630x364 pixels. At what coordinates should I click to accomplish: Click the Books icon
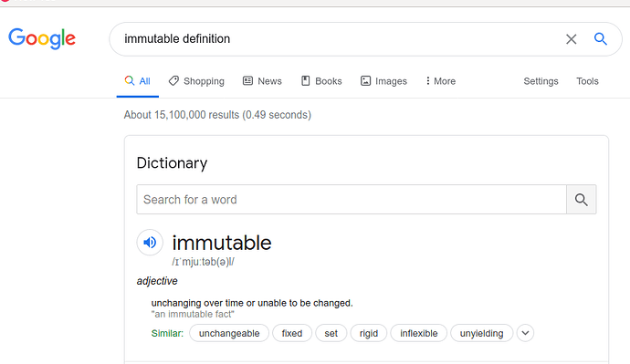[x=305, y=80]
